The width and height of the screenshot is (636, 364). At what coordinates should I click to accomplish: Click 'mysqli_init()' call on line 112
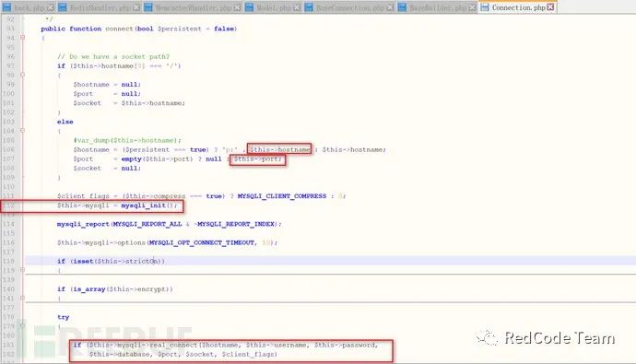[148, 205]
